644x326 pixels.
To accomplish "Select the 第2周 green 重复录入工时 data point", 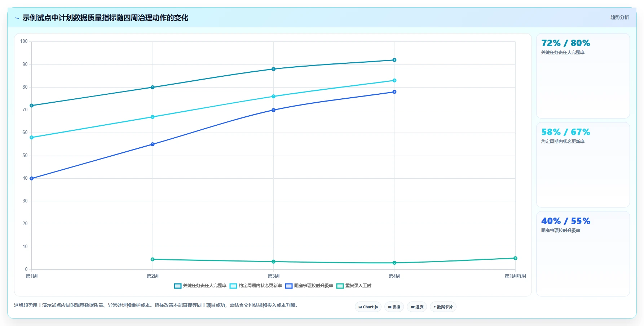I will tap(153, 259).
